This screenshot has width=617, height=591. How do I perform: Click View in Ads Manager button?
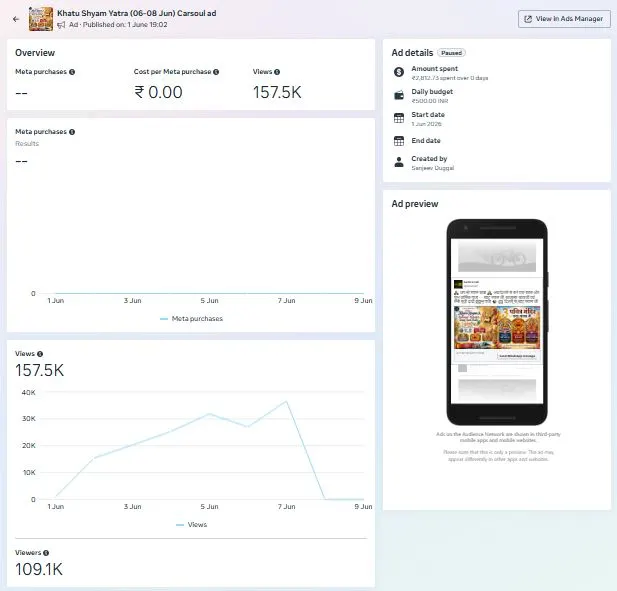tap(565, 18)
